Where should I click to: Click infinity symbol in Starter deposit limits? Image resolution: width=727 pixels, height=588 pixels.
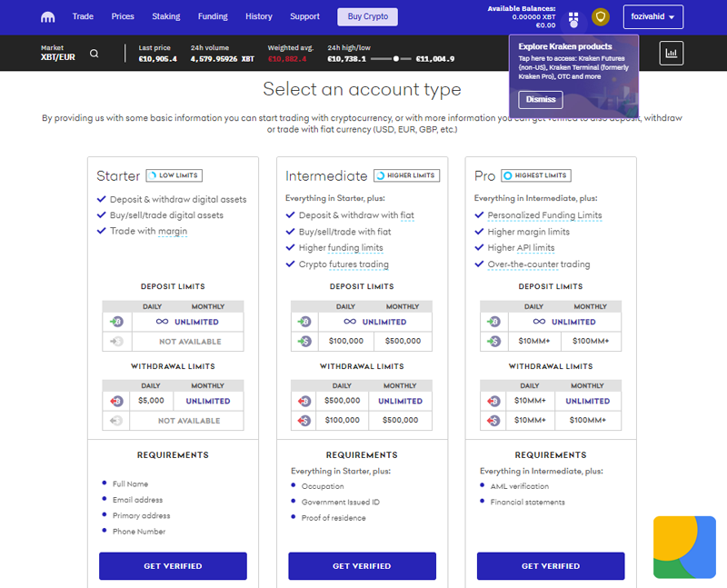point(162,322)
